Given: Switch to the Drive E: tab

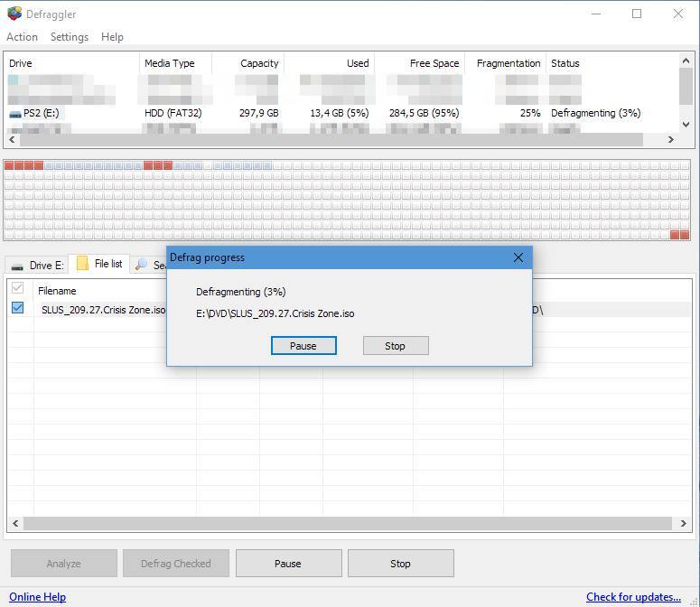Looking at the screenshot, I should [x=38, y=266].
